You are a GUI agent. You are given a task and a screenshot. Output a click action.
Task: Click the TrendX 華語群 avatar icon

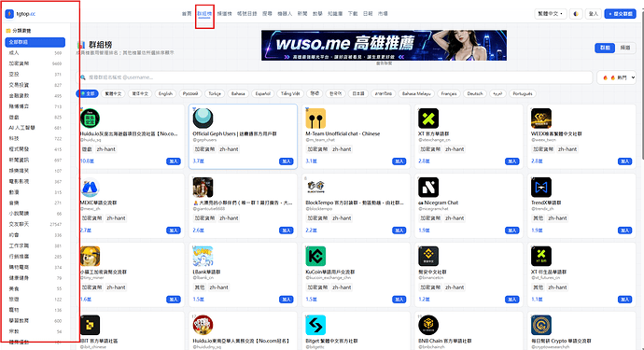(x=541, y=188)
